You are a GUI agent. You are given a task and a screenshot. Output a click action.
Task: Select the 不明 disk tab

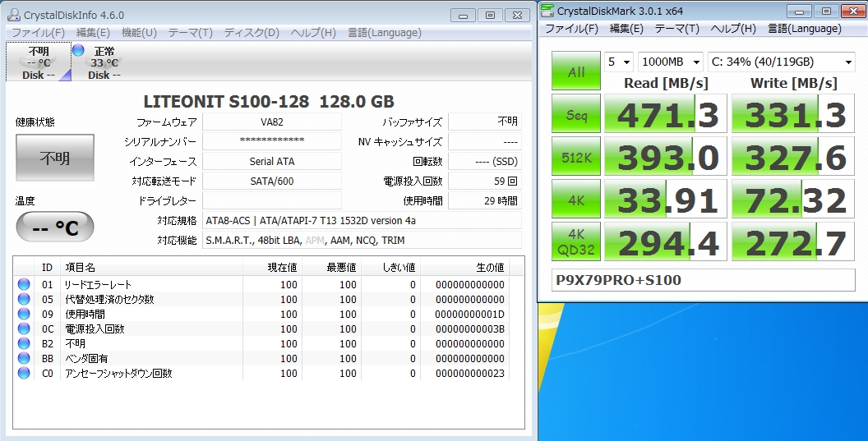pos(39,62)
